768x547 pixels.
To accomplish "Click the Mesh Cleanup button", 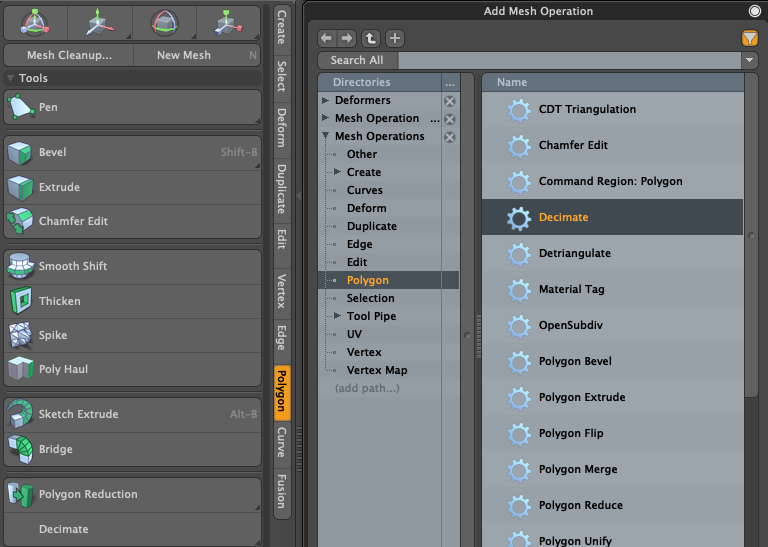I will pos(69,55).
